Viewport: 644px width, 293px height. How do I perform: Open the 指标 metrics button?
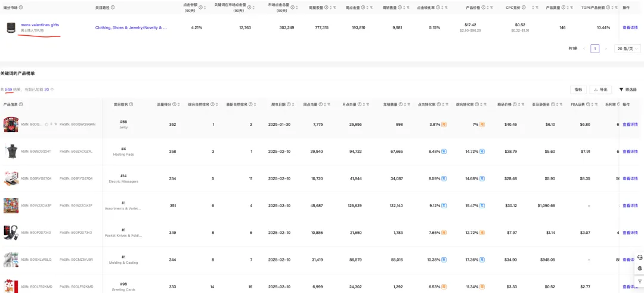[578, 90]
